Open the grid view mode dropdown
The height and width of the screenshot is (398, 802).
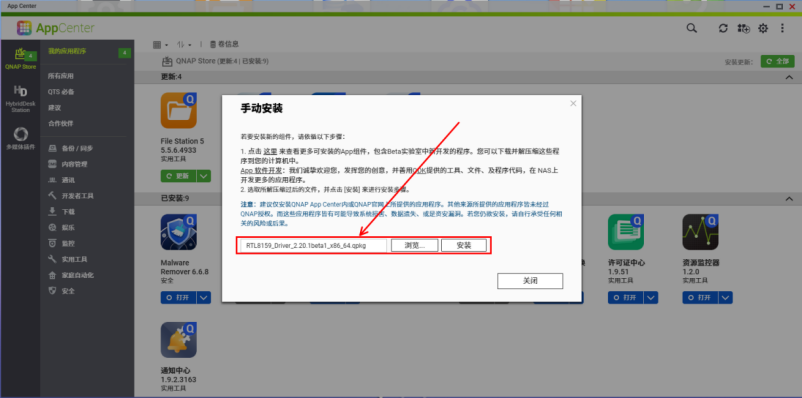[x=161, y=45]
